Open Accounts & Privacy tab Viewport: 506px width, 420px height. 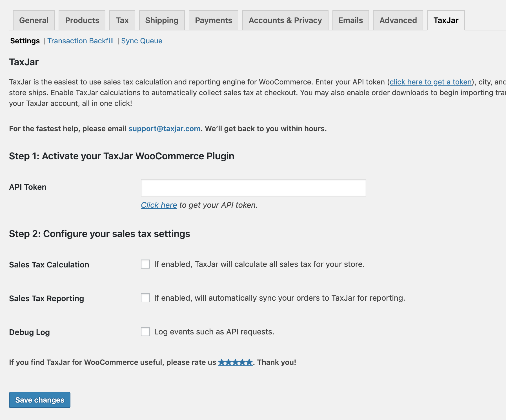point(285,20)
